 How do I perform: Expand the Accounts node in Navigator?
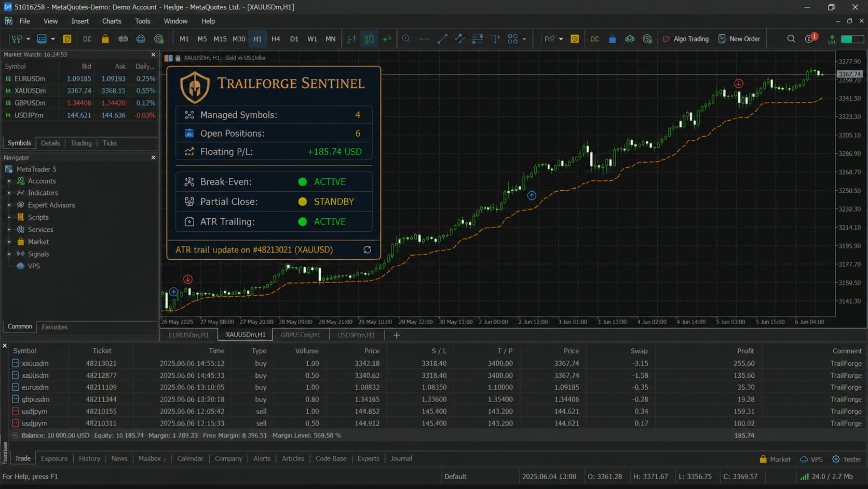(9, 181)
